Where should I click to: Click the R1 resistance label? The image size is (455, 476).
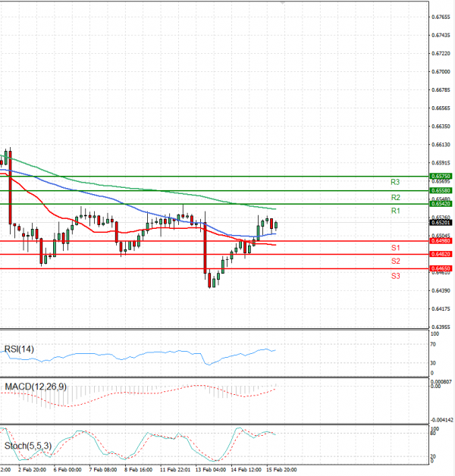click(x=395, y=211)
